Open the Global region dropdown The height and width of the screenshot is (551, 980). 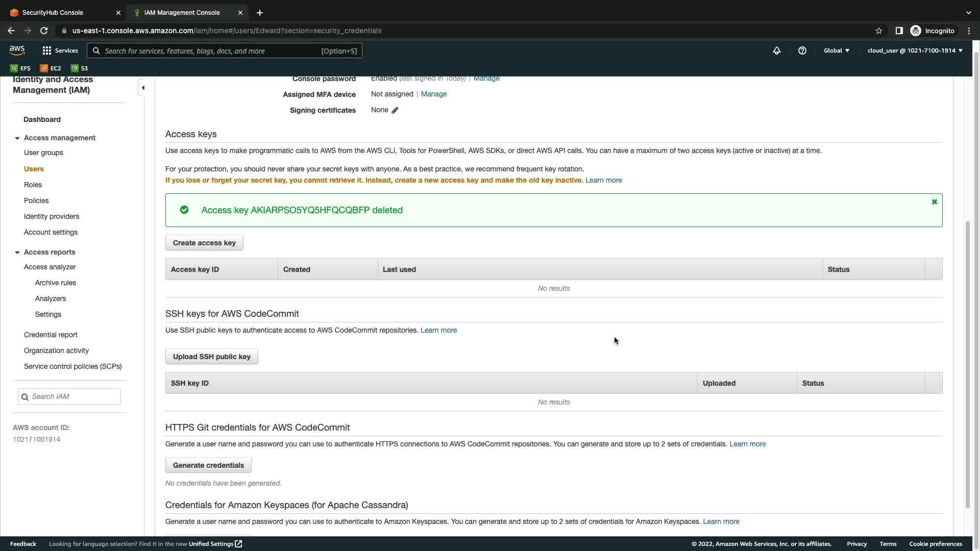[836, 51]
